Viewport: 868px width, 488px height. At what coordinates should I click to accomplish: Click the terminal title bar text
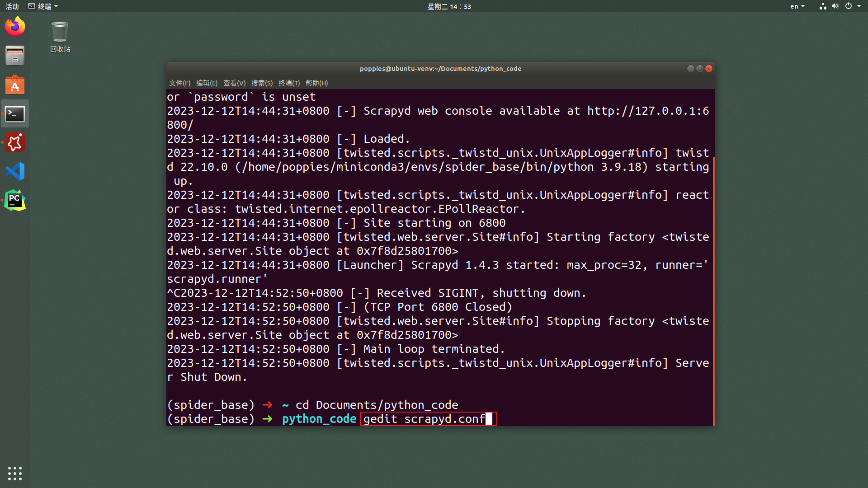[x=440, y=69]
